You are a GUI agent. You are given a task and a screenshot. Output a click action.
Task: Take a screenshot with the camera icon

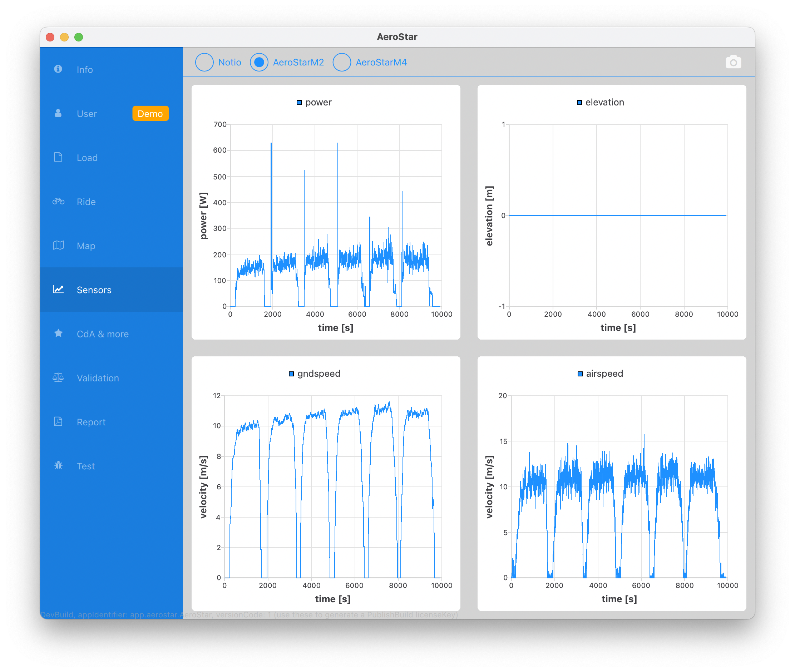(x=733, y=62)
